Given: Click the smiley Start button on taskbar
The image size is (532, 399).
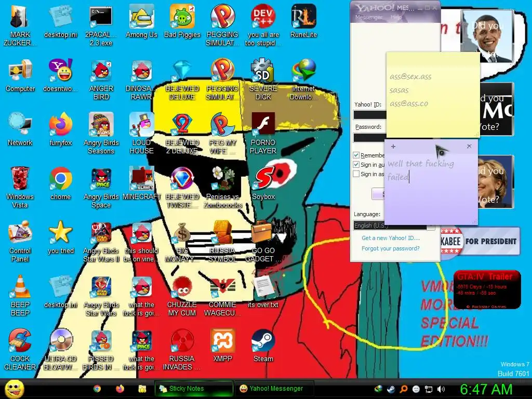Looking at the screenshot, I should click(14, 389).
